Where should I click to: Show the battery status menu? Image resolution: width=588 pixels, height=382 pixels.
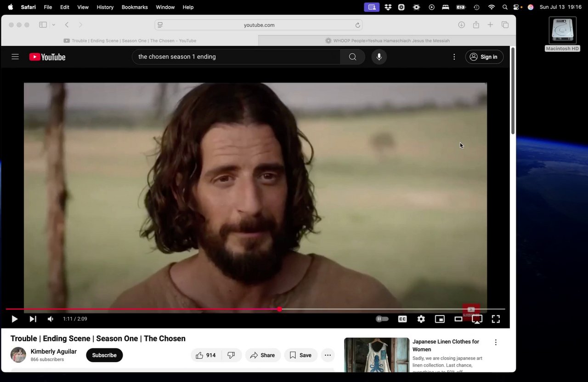461,7
